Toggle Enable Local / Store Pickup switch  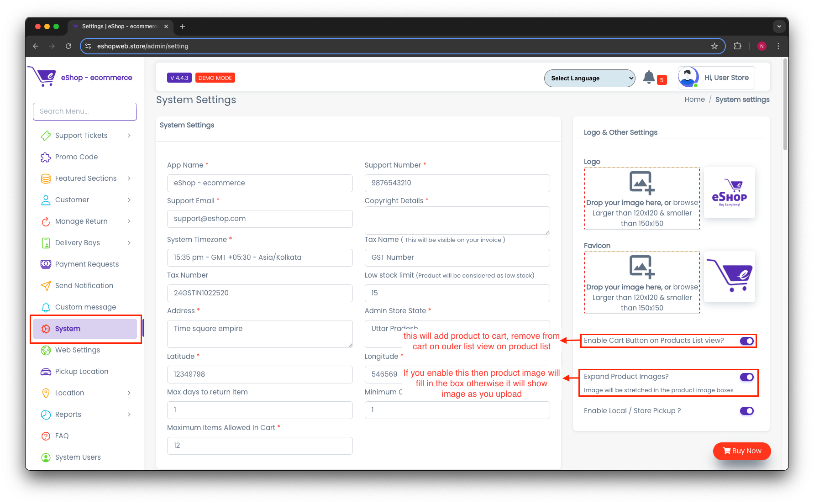(x=746, y=411)
